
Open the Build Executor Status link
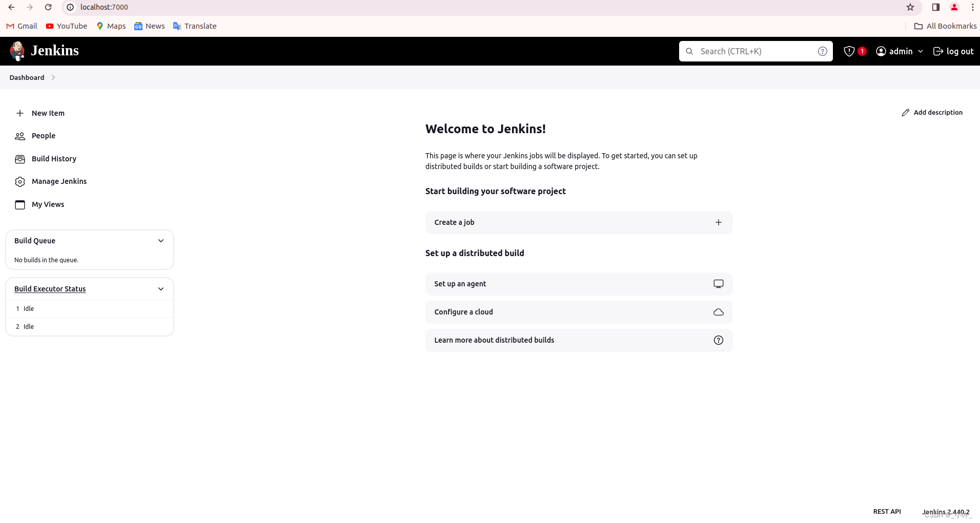(x=50, y=289)
